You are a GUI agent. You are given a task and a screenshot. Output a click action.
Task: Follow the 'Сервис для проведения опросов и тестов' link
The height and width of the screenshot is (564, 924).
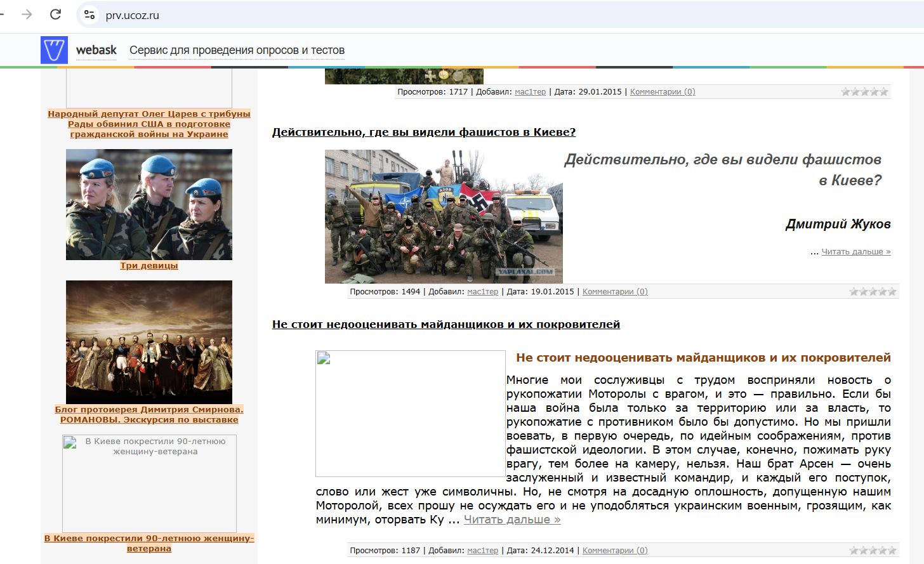tap(237, 50)
